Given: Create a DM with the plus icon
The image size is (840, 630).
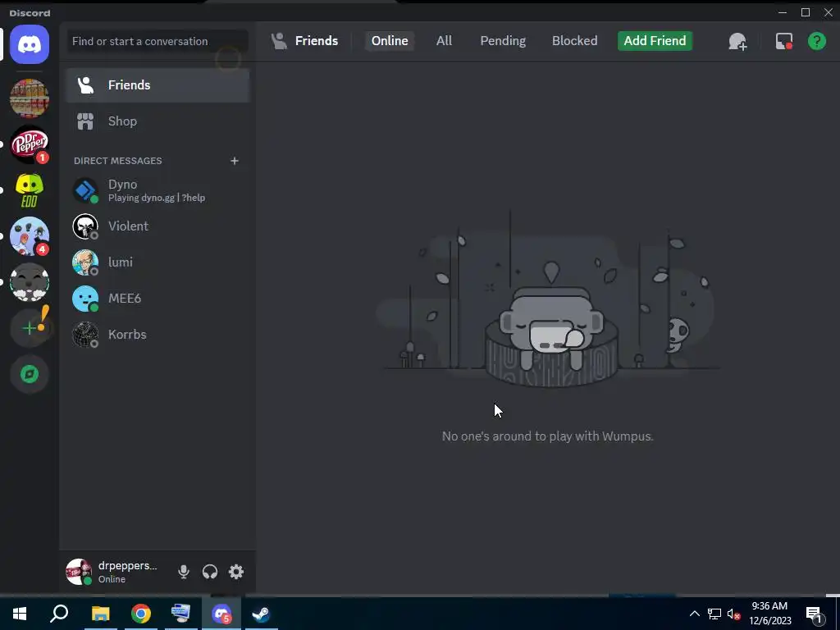Looking at the screenshot, I should [x=234, y=161].
